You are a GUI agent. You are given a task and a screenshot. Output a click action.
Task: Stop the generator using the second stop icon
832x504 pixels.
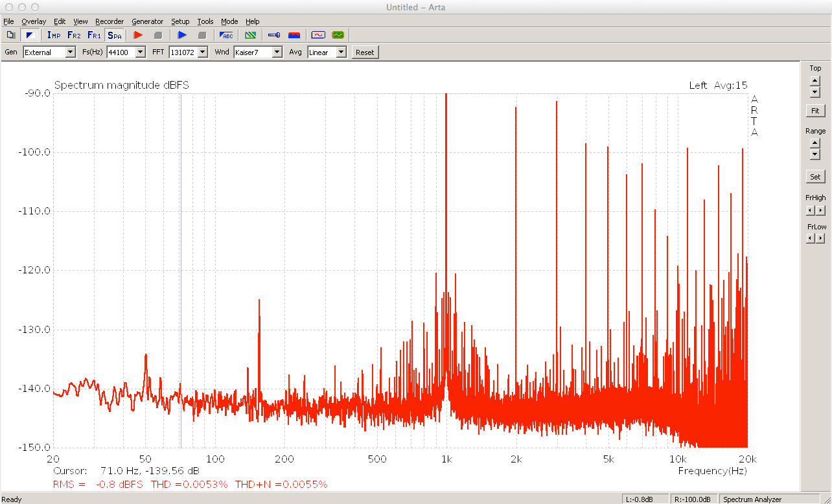[202, 35]
